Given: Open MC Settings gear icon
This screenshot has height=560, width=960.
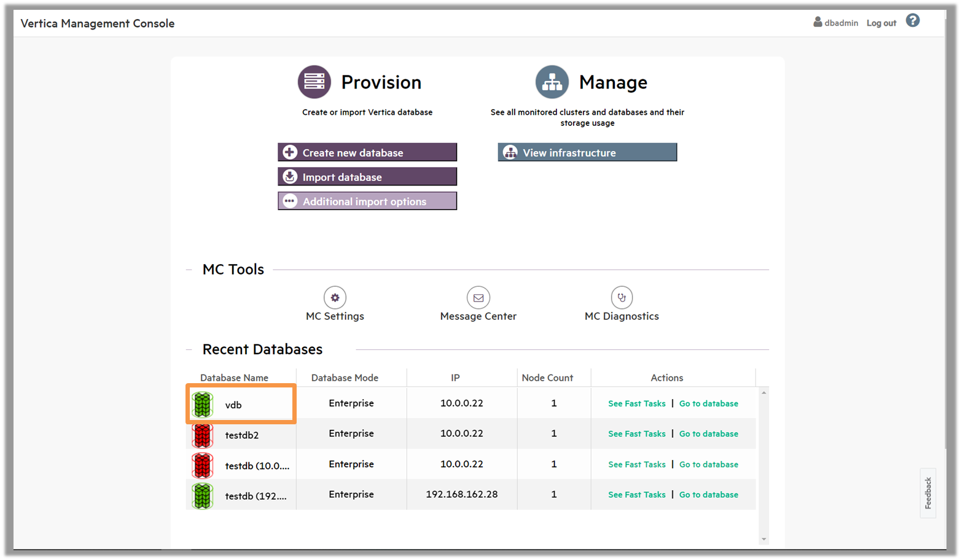Looking at the screenshot, I should 335,298.
